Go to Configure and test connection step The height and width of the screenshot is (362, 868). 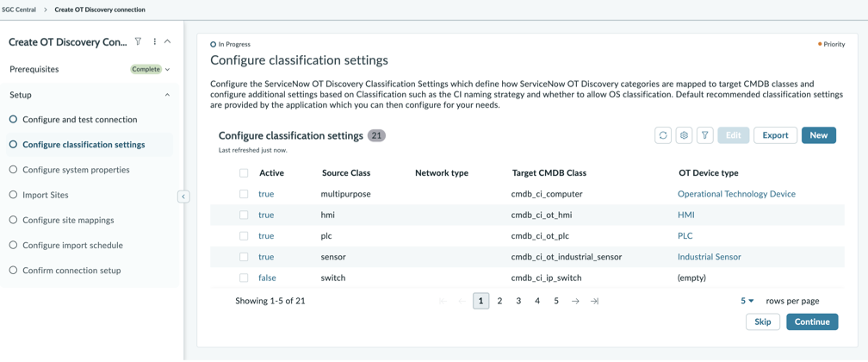click(80, 119)
